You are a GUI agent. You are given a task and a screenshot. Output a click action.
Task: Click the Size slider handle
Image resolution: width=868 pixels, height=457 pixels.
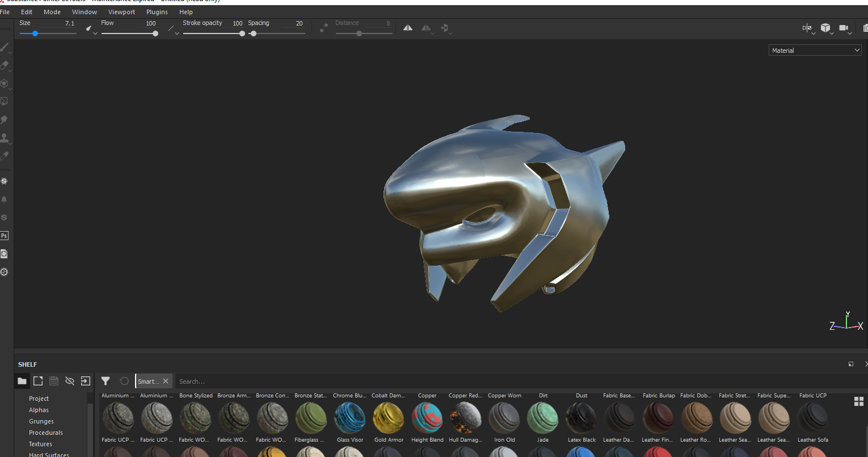pyautogui.click(x=35, y=33)
